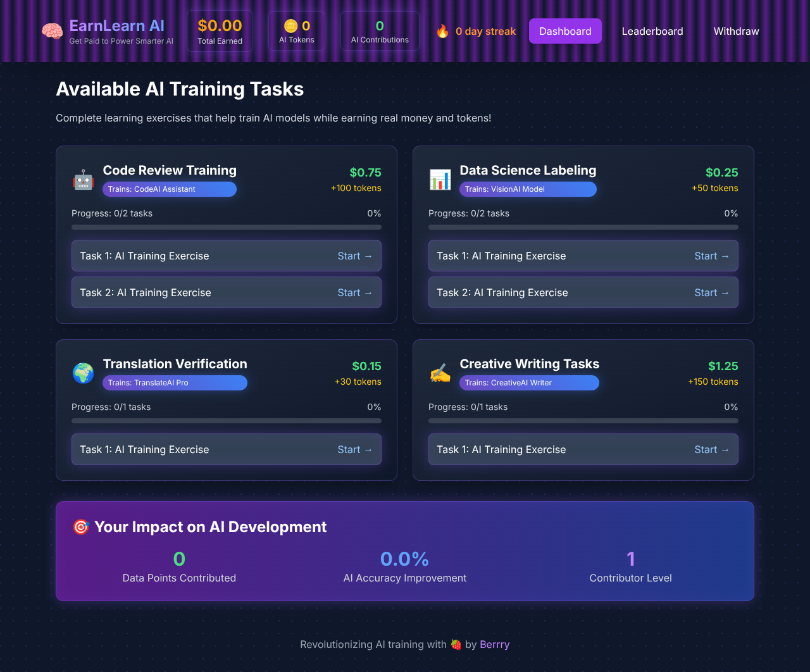The width and height of the screenshot is (810, 672).
Task: Select the robot icon on Code Review Training
Action: (83, 179)
